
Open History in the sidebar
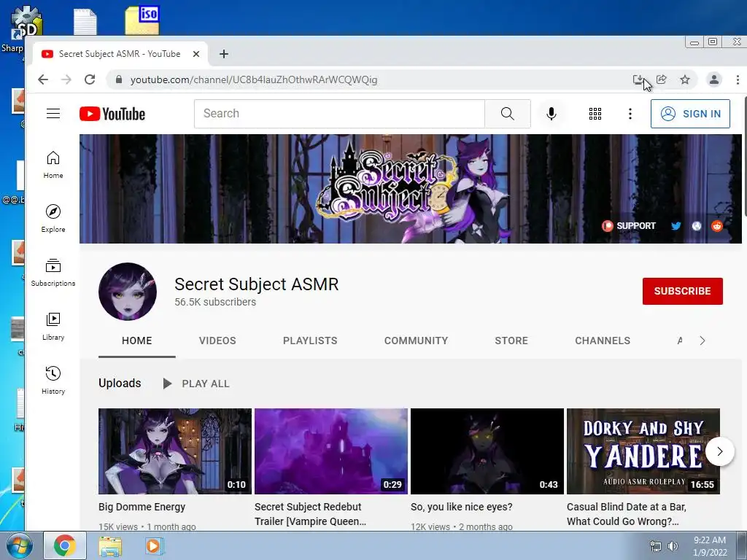[53, 380]
